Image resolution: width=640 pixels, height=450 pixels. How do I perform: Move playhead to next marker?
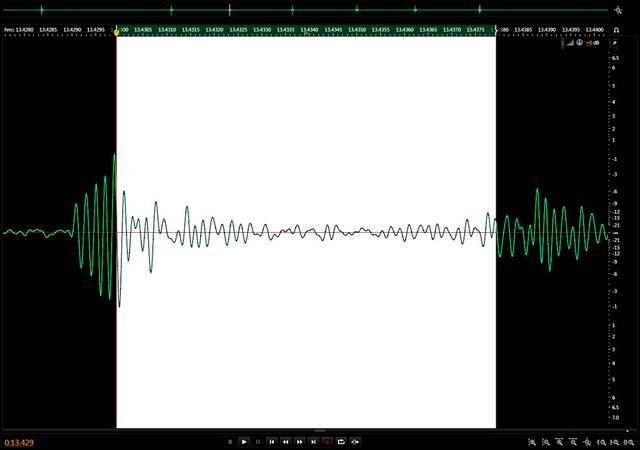pos(313,442)
